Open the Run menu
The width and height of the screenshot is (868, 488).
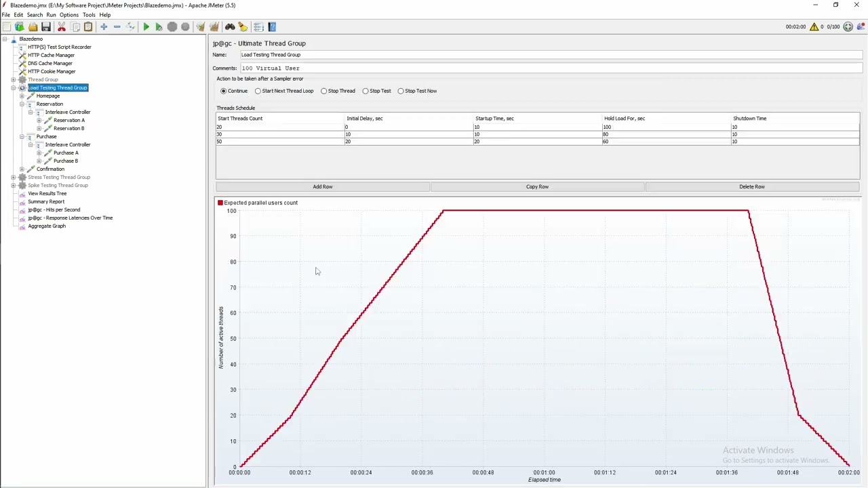pyautogui.click(x=51, y=15)
